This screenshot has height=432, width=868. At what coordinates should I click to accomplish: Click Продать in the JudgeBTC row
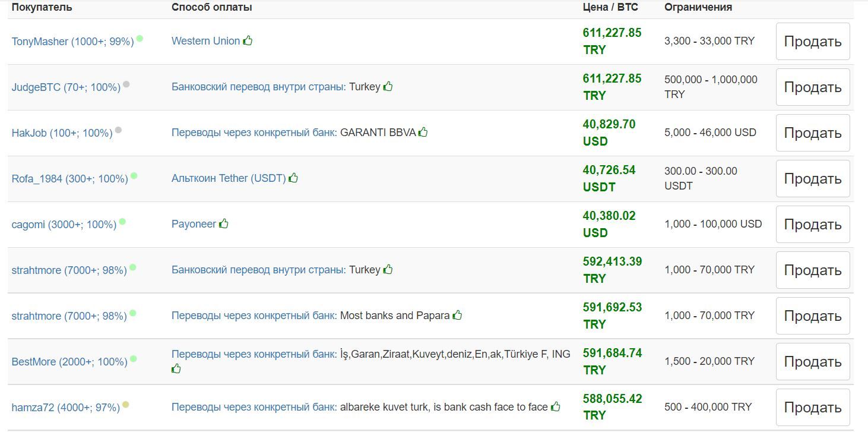pyautogui.click(x=813, y=87)
